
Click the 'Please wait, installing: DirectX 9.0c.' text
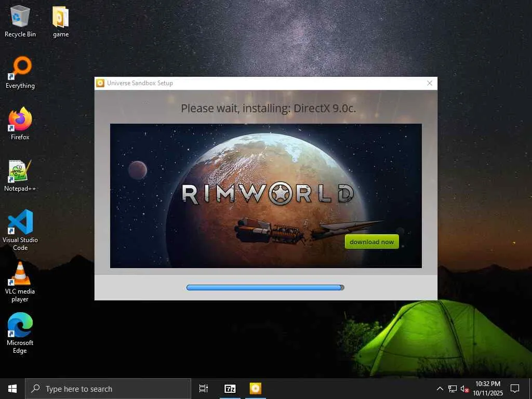(x=269, y=108)
